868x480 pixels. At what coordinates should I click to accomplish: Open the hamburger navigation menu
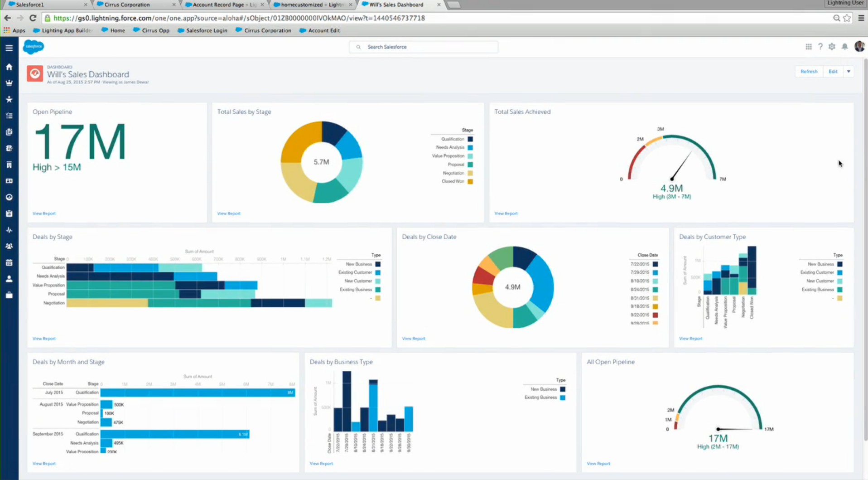[9, 48]
